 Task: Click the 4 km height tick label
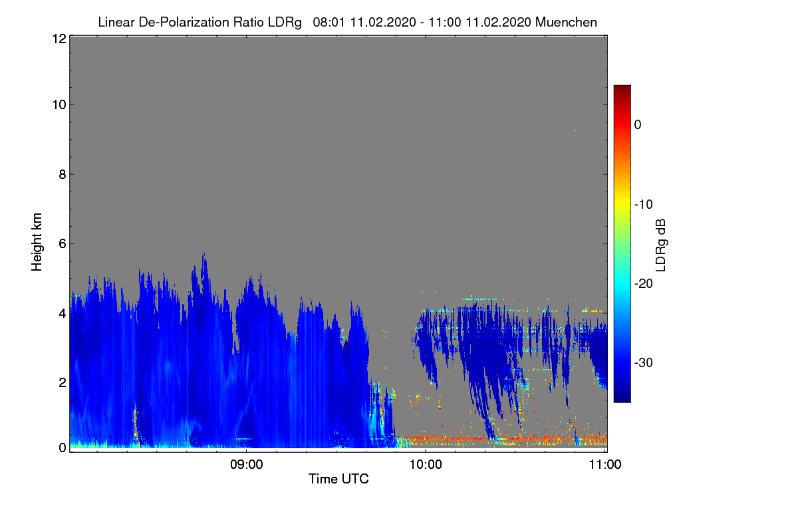point(62,313)
